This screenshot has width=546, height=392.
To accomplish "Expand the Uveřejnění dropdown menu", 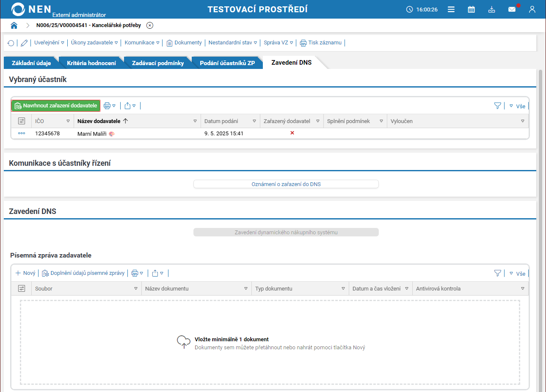I will pyautogui.click(x=49, y=43).
